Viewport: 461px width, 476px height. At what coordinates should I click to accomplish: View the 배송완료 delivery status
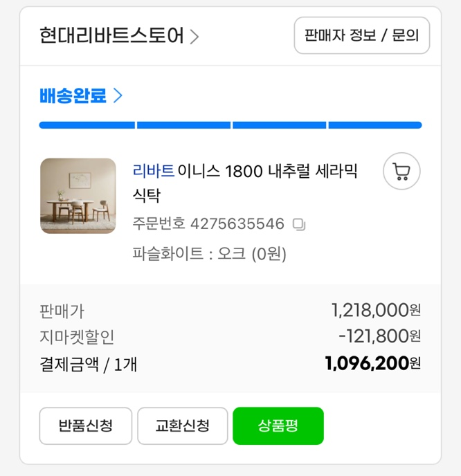73,95
